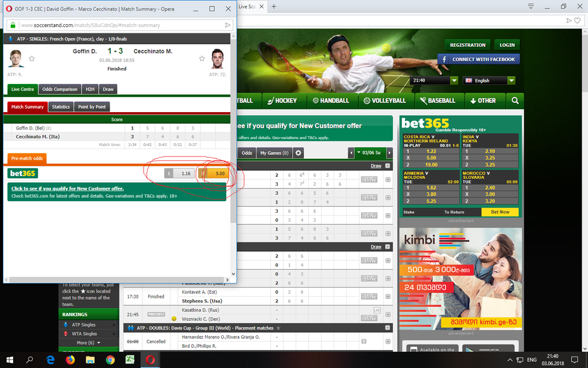Collapse the first tournament section

point(388,166)
